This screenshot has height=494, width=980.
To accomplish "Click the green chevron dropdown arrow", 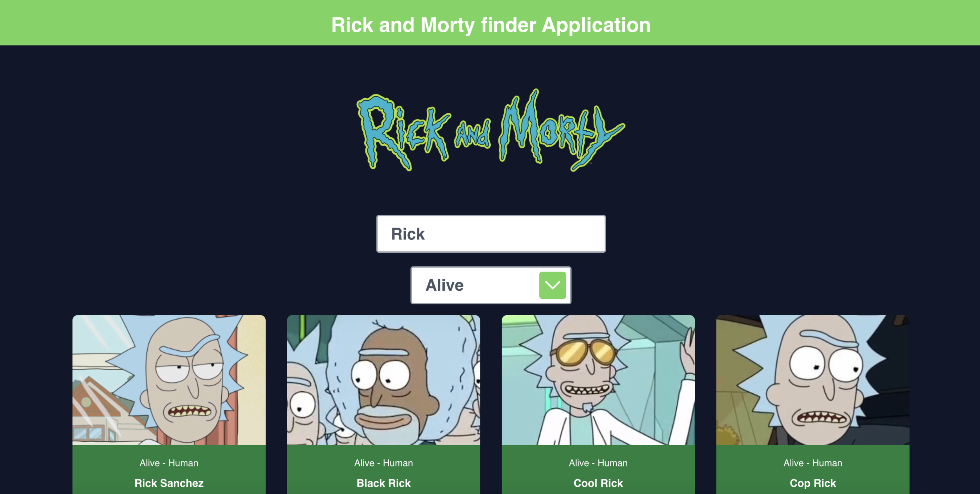I will (x=552, y=285).
